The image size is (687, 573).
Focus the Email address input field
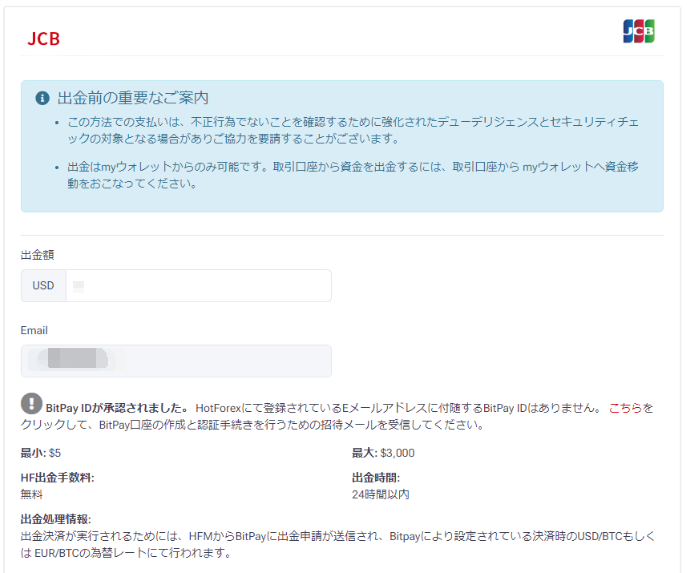(176, 361)
